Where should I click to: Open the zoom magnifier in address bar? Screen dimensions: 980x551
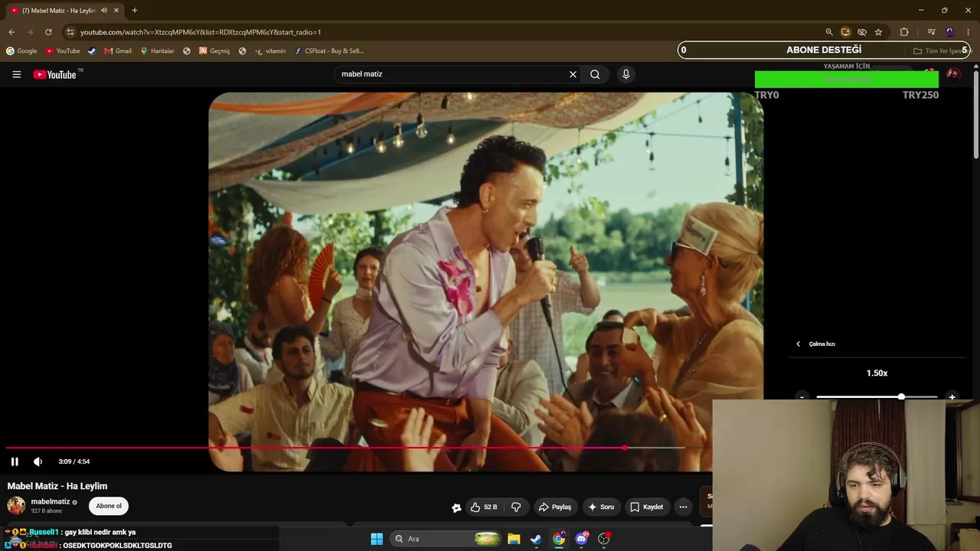point(829,32)
